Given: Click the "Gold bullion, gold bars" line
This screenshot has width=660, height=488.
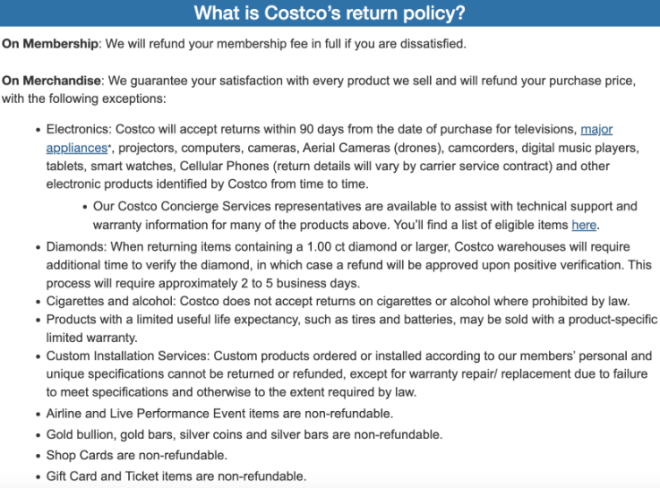Looking at the screenshot, I should click(x=245, y=435).
